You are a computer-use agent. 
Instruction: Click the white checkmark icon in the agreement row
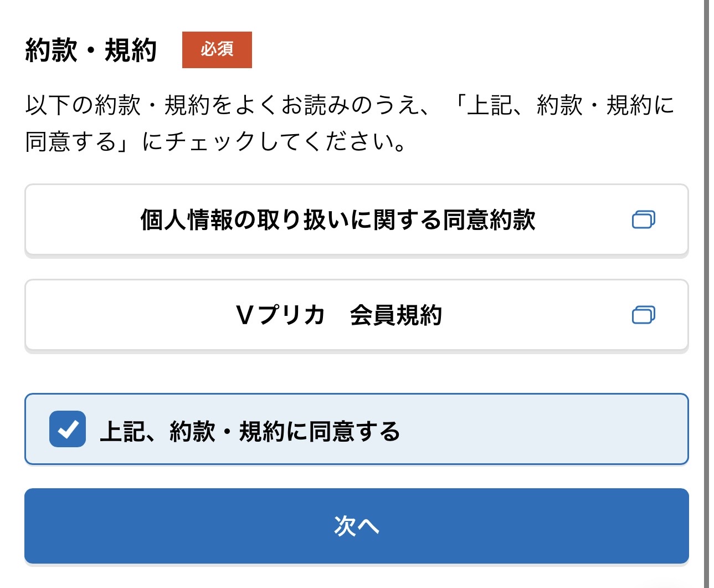pyautogui.click(x=68, y=429)
